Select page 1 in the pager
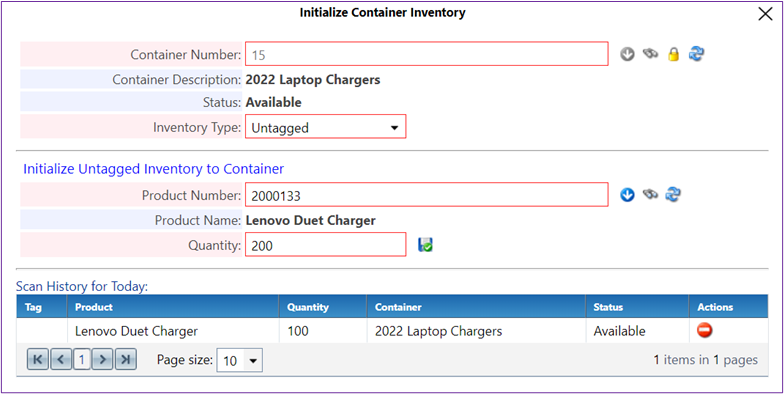Image resolution: width=784 pixels, height=394 pixels. [82, 360]
